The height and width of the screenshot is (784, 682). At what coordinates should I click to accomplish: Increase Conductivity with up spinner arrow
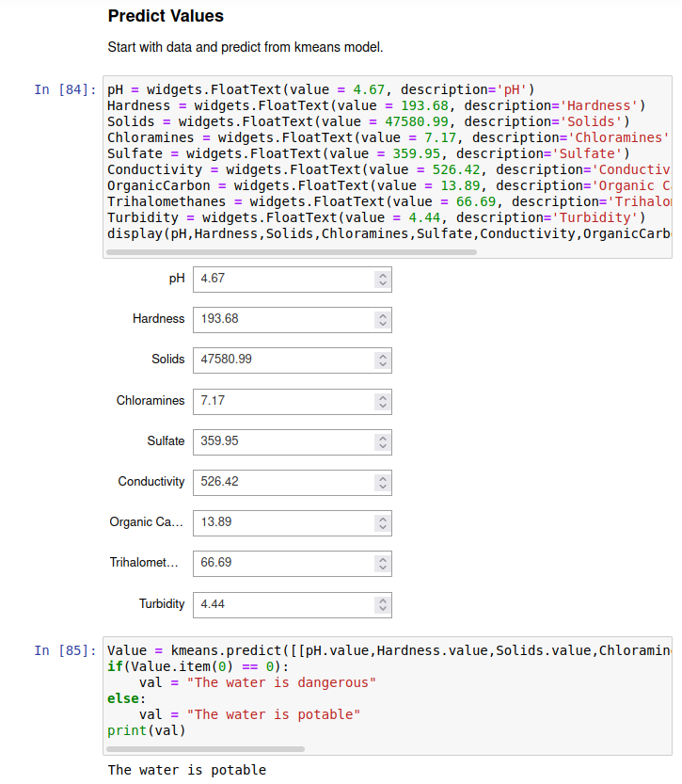383,478
